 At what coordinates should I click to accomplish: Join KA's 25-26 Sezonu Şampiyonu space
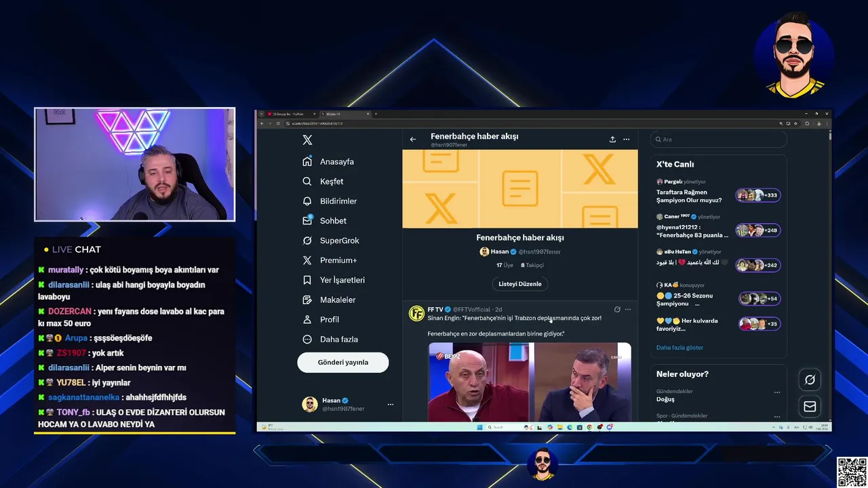tap(684, 300)
